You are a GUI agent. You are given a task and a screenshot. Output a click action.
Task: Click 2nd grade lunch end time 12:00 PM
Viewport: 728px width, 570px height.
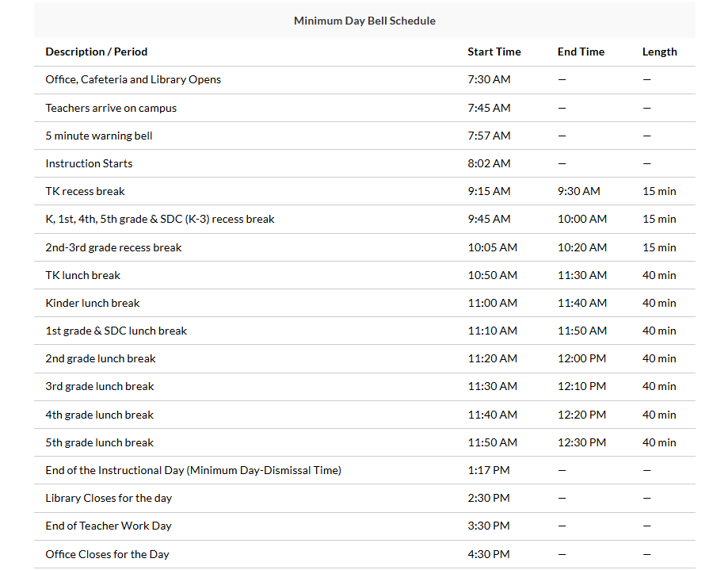pyautogui.click(x=581, y=358)
